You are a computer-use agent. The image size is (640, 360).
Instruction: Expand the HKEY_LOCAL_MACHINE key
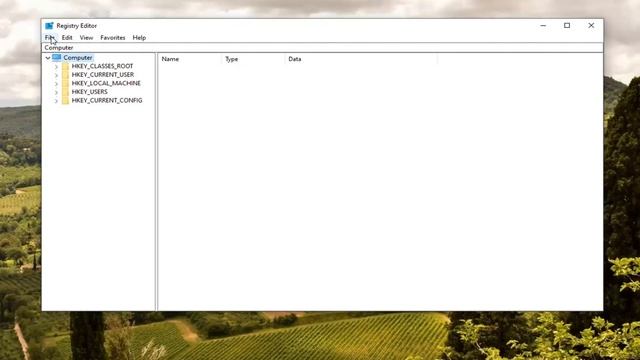tap(56, 84)
